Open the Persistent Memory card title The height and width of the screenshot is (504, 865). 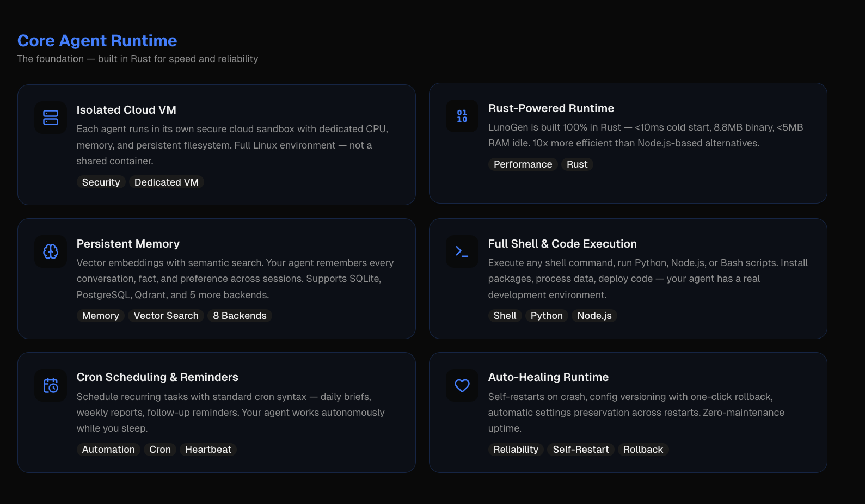(x=128, y=244)
